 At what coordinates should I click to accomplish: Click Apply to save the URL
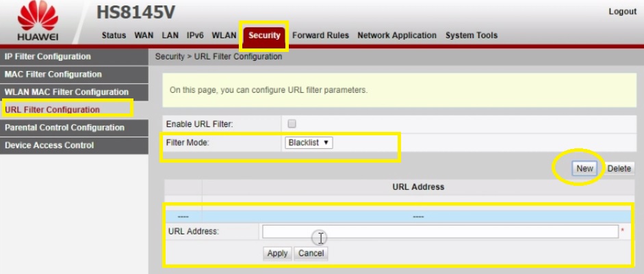277,253
